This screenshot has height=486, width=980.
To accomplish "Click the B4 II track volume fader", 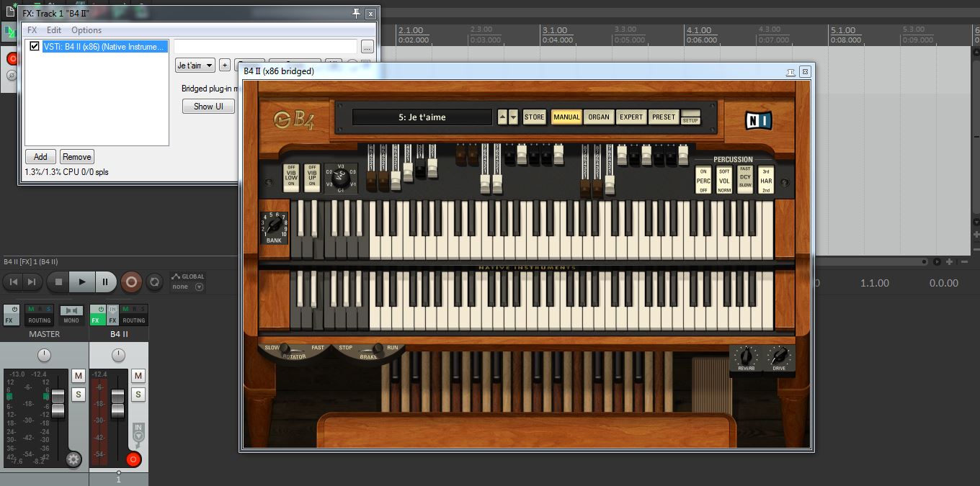I will click(117, 402).
